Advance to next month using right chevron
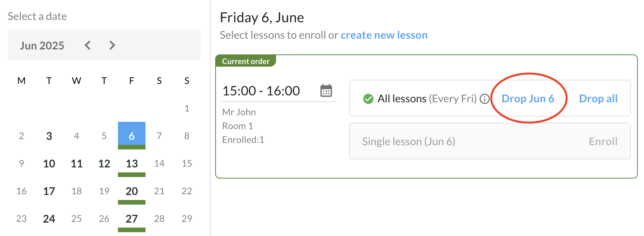 112,45
